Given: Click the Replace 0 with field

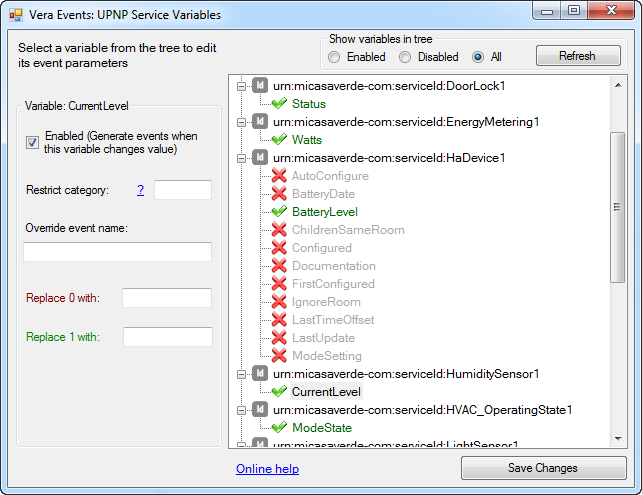Looking at the screenshot, I should tap(167, 298).
